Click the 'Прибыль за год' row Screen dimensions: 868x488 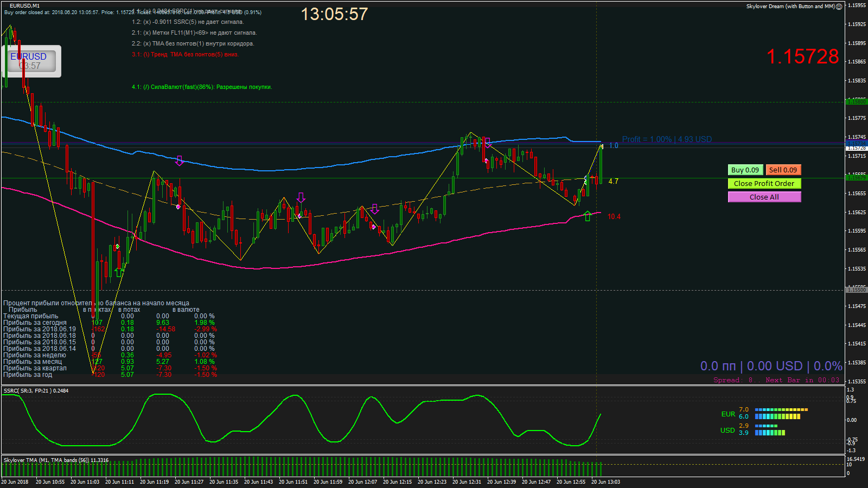point(110,375)
